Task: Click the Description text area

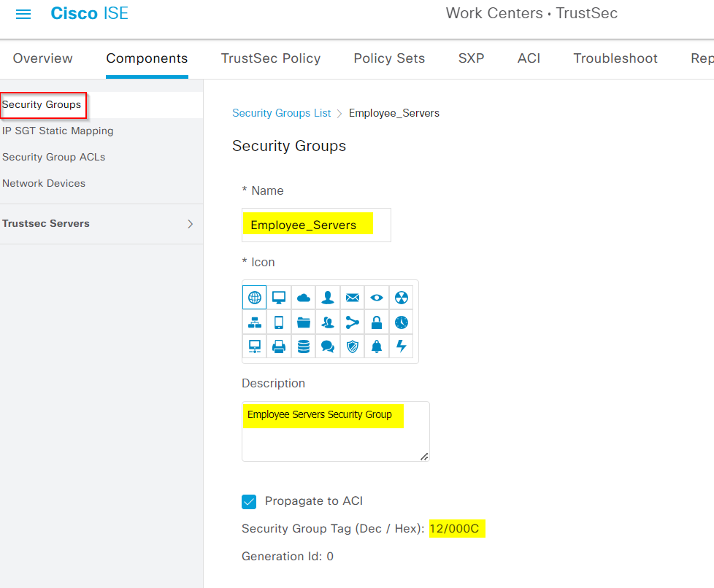Action: click(x=336, y=431)
